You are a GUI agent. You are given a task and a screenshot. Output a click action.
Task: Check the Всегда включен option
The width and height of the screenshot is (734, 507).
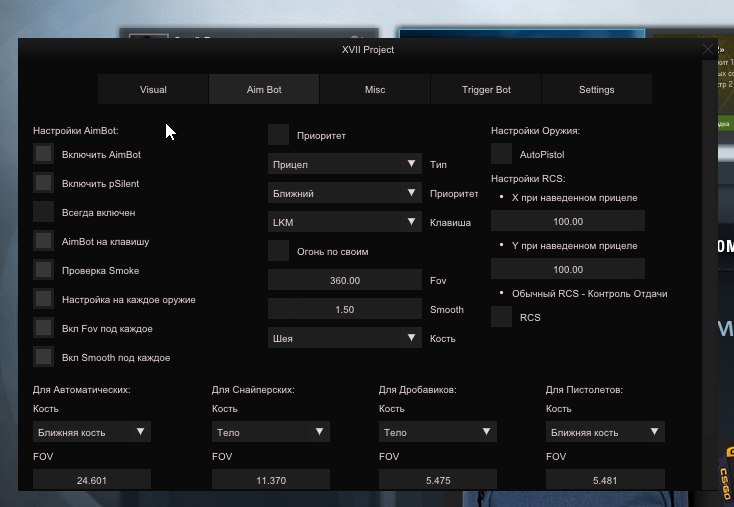coord(44,212)
